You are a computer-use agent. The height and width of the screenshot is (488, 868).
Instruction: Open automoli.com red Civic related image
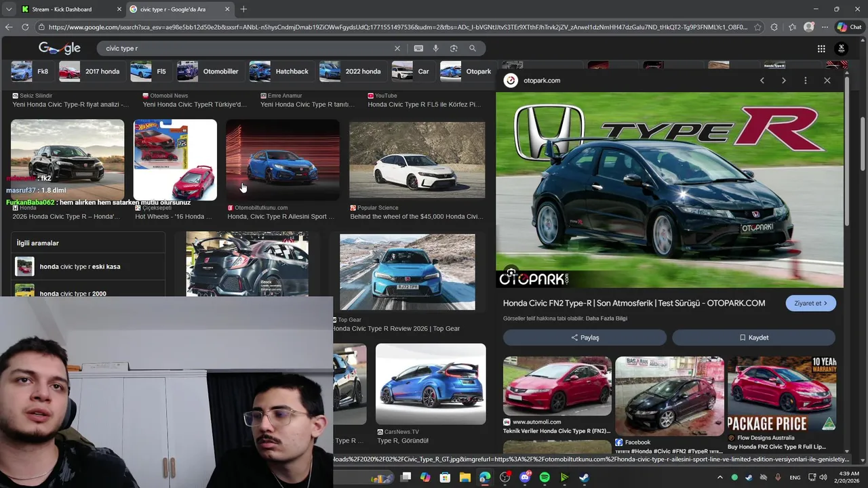coord(557,386)
